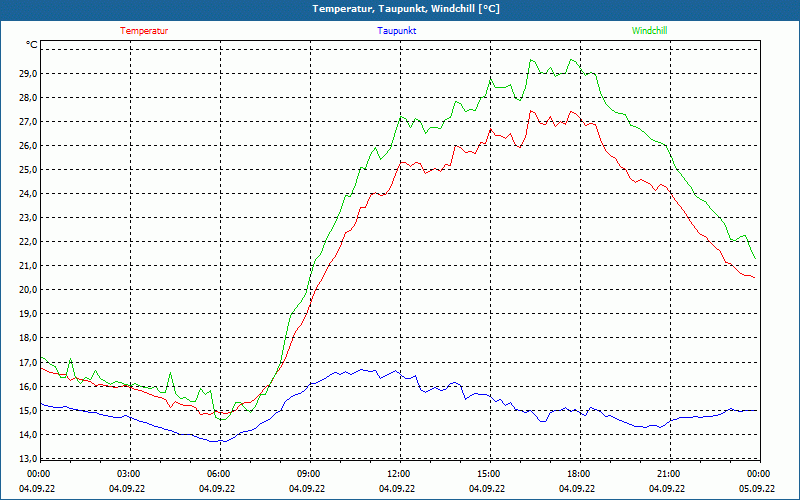
Task: Click the 23,0 y-axis value
Action: (27, 218)
